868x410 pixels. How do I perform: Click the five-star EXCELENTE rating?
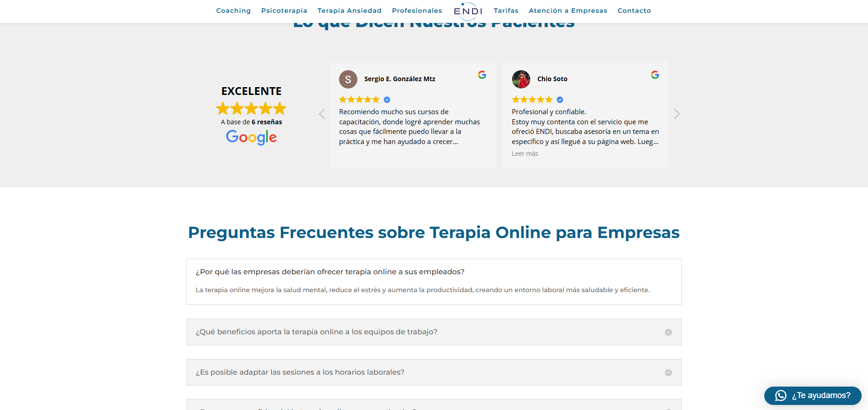click(251, 109)
